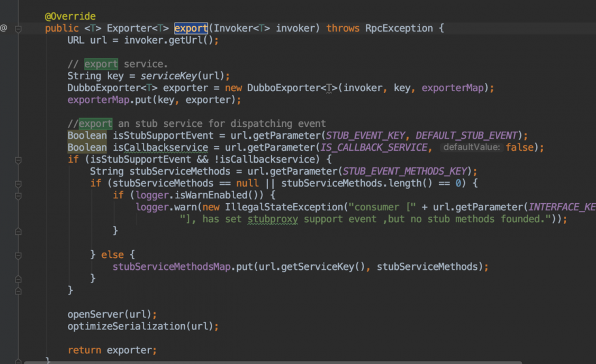Click the highlighted export method name
Viewport: 596px width, 364px height.
tap(191, 28)
